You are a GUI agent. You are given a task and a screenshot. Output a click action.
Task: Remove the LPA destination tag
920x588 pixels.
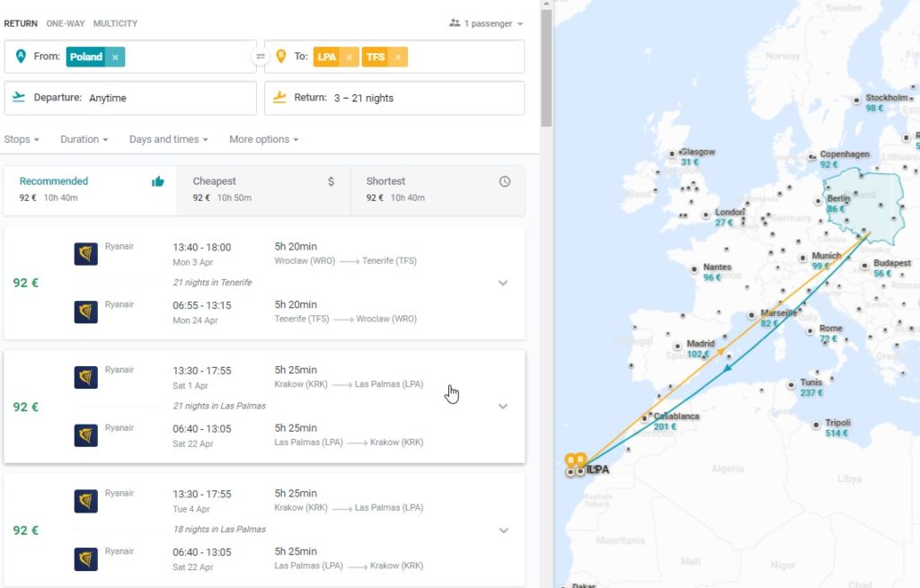click(349, 57)
